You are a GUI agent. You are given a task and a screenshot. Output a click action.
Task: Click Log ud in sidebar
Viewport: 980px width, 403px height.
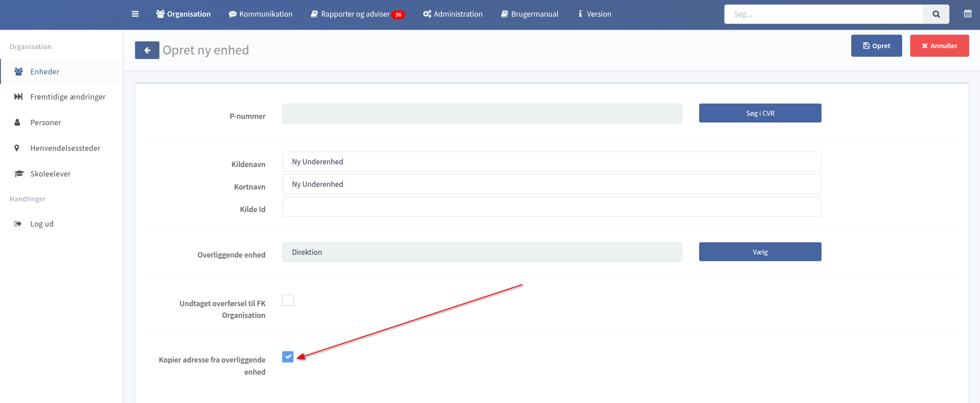(x=42, y=224)
